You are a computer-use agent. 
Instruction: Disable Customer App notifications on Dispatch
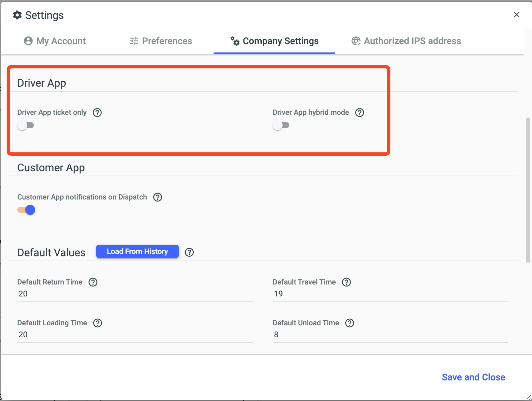27,210
